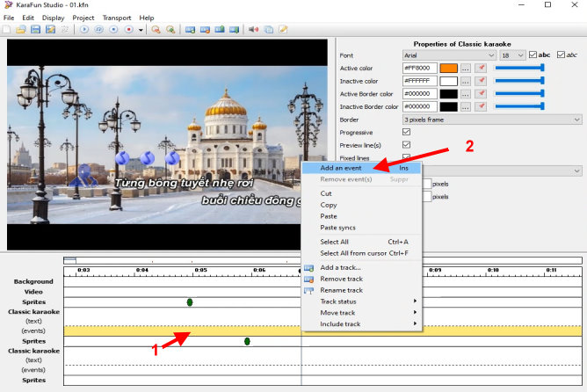Open the font size 18 dropdown
The width and height of the screenshot is (587, 392).
tap(511, 55)
